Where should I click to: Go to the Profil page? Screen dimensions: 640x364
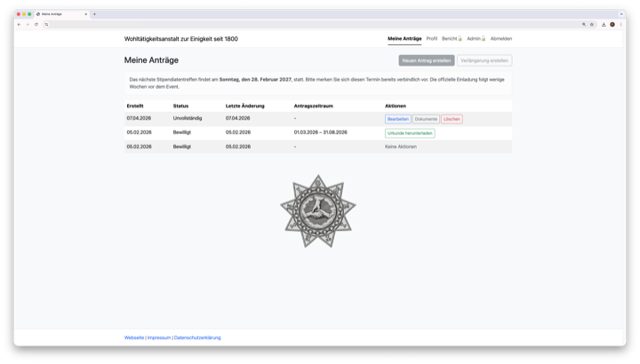tap(431, 39)
